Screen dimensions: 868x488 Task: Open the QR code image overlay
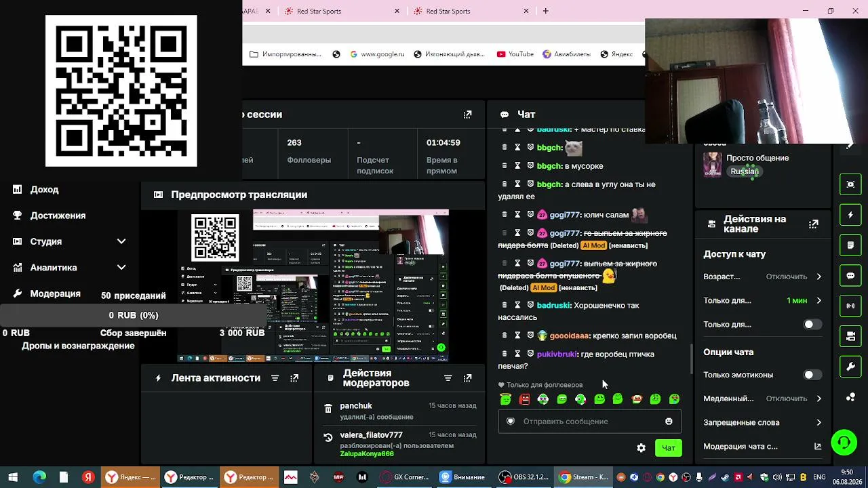coord(121,91)
